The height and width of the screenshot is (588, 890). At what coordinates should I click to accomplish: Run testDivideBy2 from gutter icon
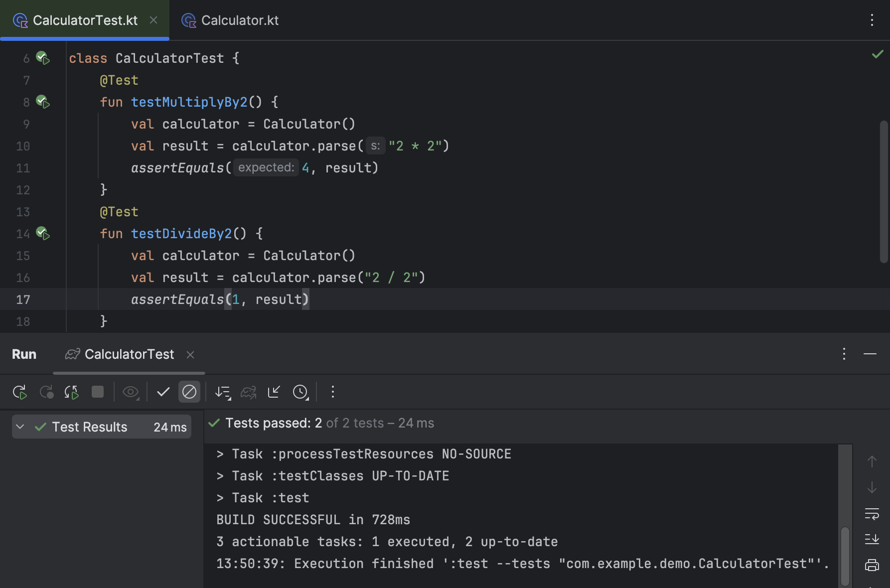43,234
